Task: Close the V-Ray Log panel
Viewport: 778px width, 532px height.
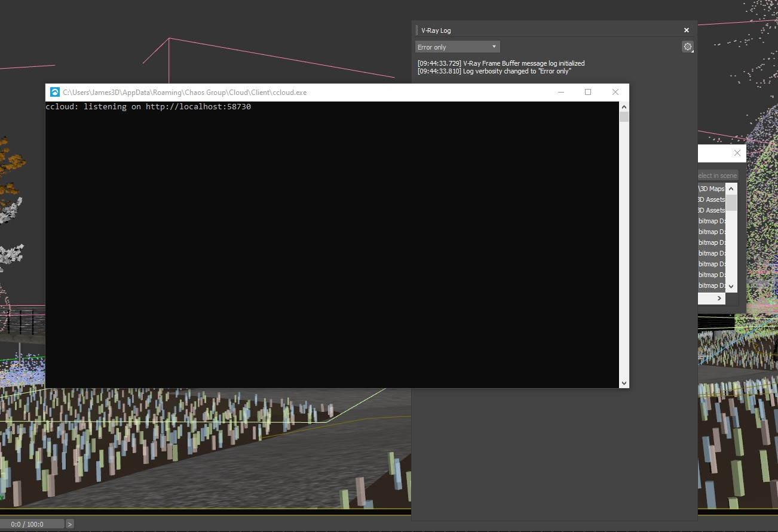Action: 687,30
